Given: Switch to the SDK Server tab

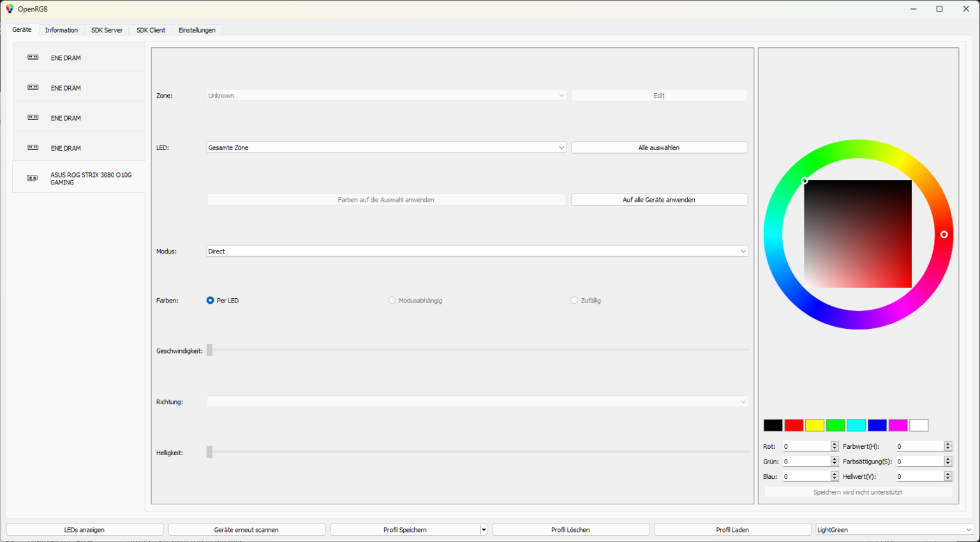Looking at the screenshot, I should click(107, 30).
